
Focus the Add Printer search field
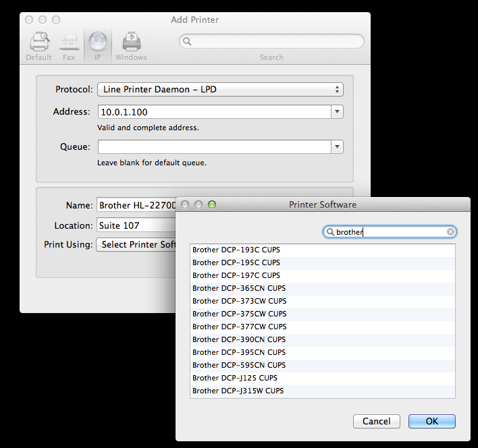(271, 41)
